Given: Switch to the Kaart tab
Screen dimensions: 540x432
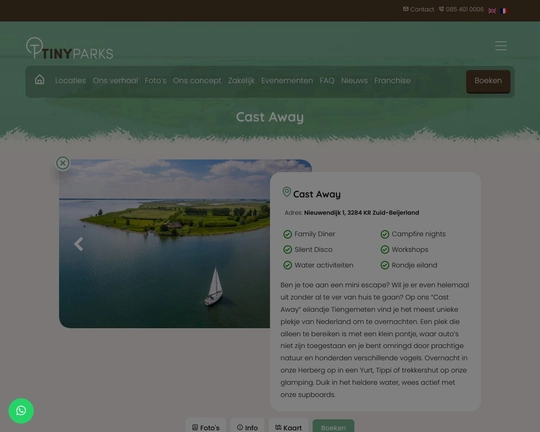Looking at the screenshot, I should point(288,427).
